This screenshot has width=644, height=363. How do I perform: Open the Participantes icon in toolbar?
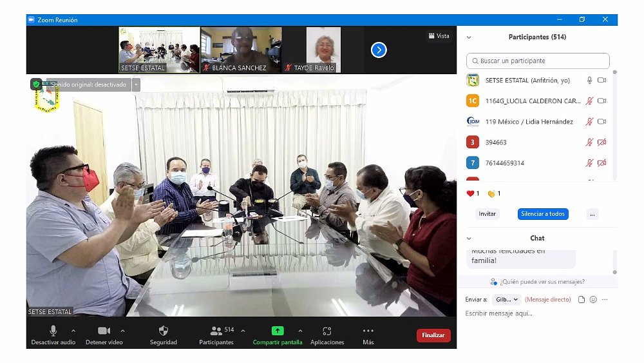click(216, 331)
